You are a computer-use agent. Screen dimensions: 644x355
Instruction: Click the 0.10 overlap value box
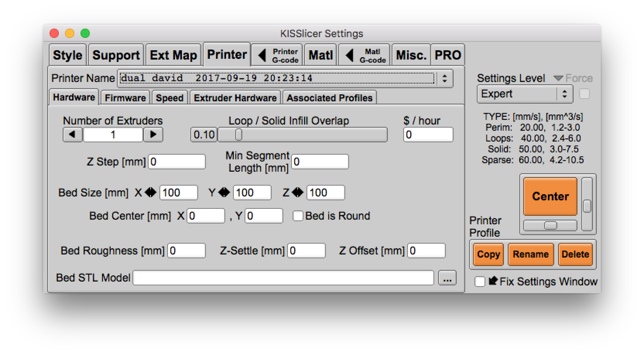pyautogui.click(x=204, y=135)
